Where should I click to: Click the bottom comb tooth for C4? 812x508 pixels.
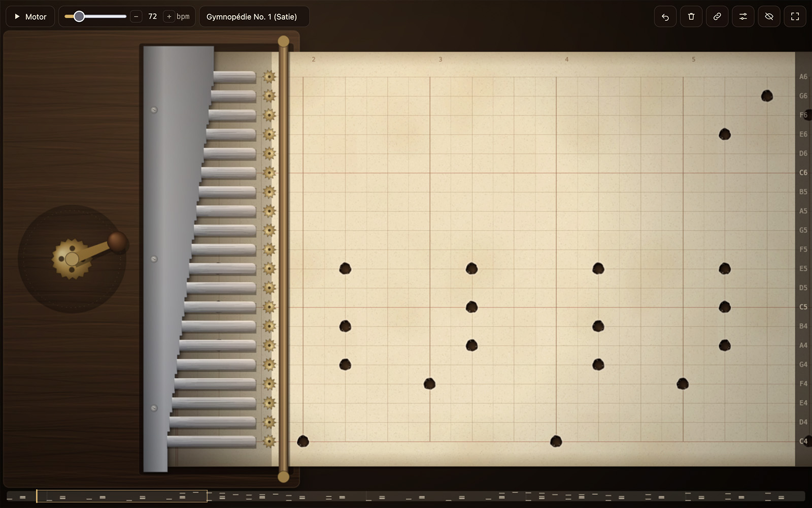tap(212, 441)
